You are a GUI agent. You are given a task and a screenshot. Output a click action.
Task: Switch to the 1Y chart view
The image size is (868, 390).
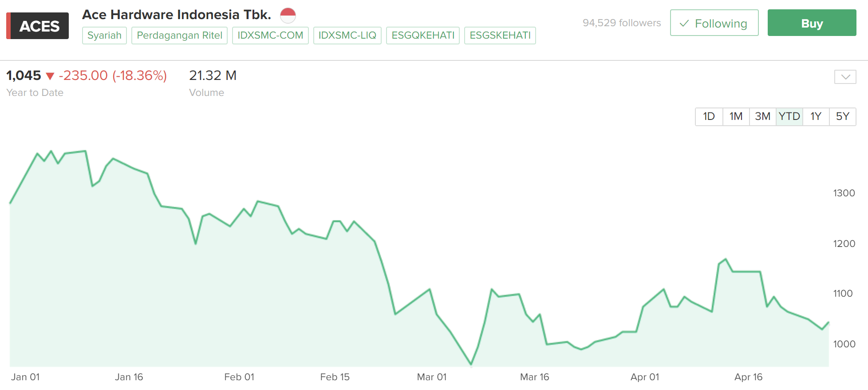click(x=816, y=117)
